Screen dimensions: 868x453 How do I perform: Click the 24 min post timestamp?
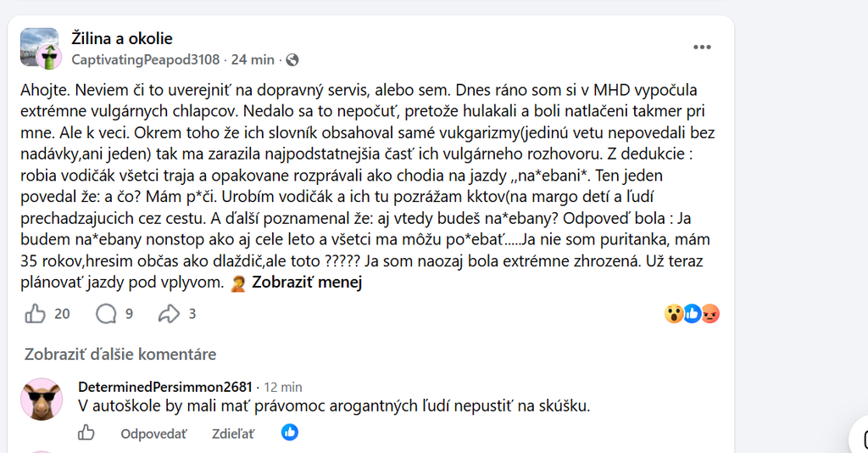(x=253, y=60)
